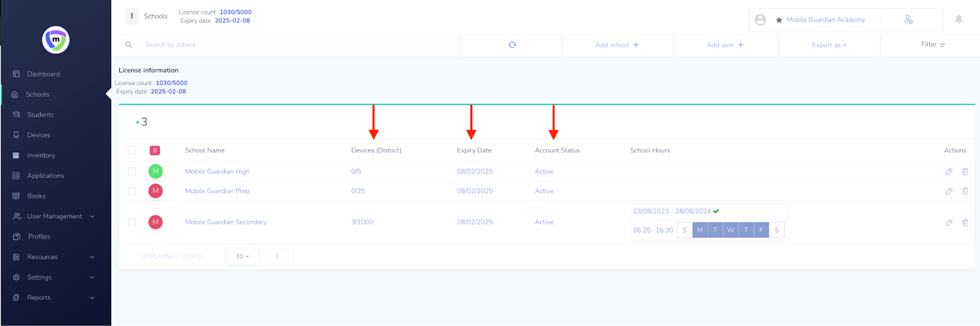Click the 03/08/2023 - 28/06/2024 date range

click(x=672, y=212)
